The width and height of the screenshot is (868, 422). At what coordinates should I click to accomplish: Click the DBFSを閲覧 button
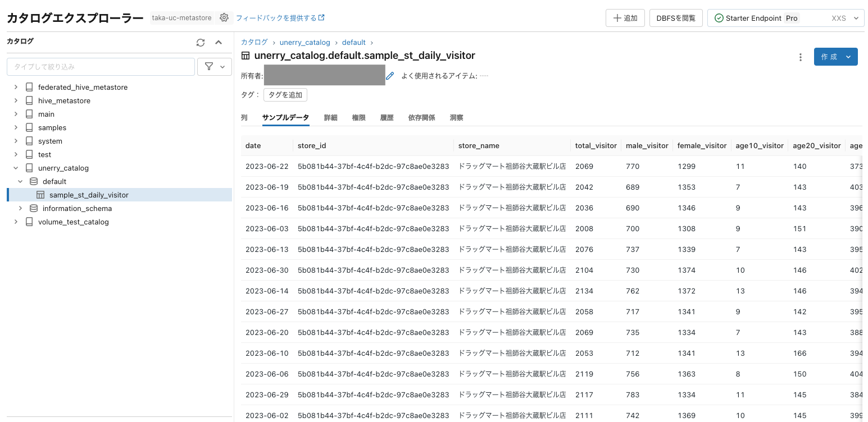[676, 17]
